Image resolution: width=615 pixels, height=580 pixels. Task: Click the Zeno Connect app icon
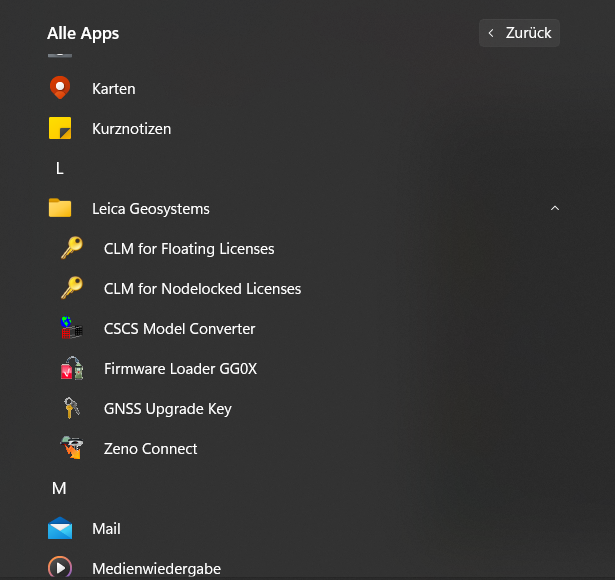[72, 448]
